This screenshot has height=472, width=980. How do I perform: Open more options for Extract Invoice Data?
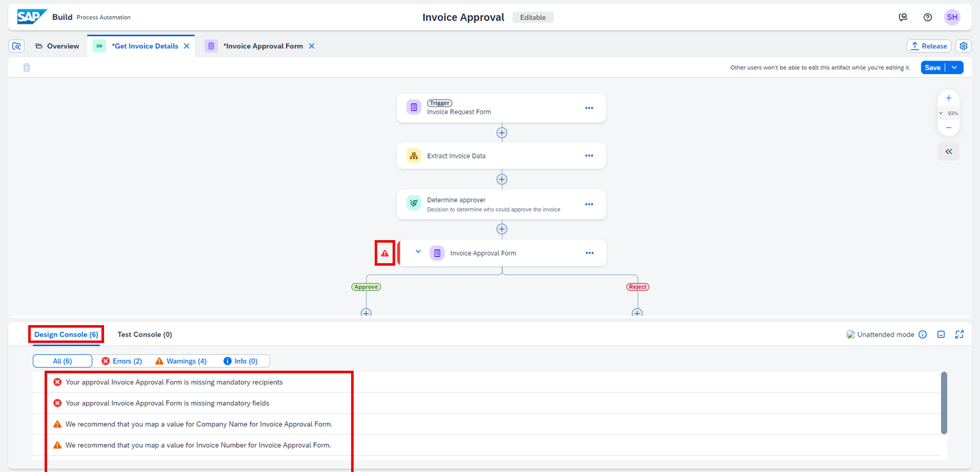[589, 156]
